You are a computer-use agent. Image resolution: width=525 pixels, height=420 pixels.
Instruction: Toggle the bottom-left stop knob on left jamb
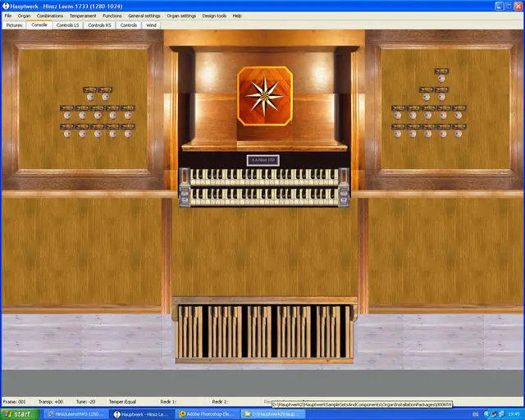pyautogui.click(x=66, y=134)
